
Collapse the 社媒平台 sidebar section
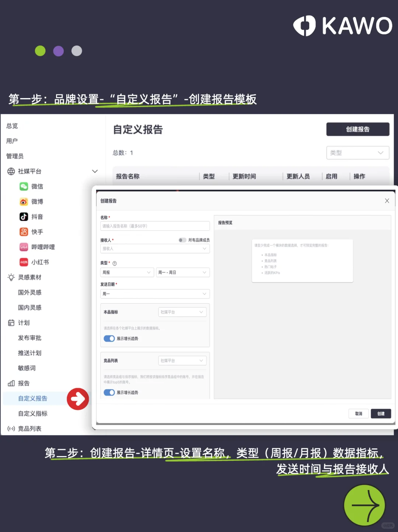95,171
